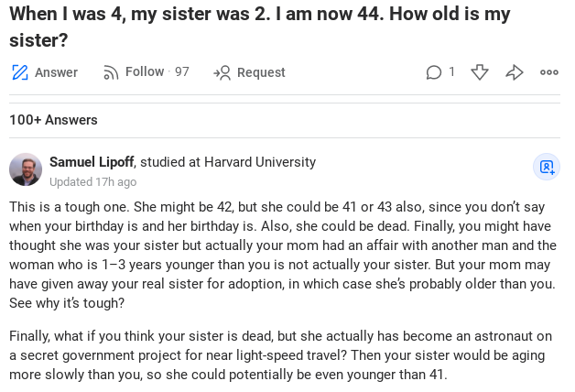Downvote the question with down arrow
575x392 pixels.
[x=480, y=72]
